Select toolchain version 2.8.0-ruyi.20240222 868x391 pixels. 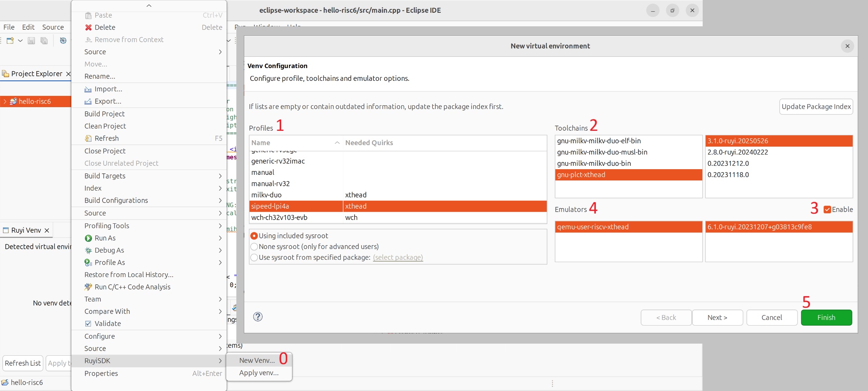click(x=779, y=152)
